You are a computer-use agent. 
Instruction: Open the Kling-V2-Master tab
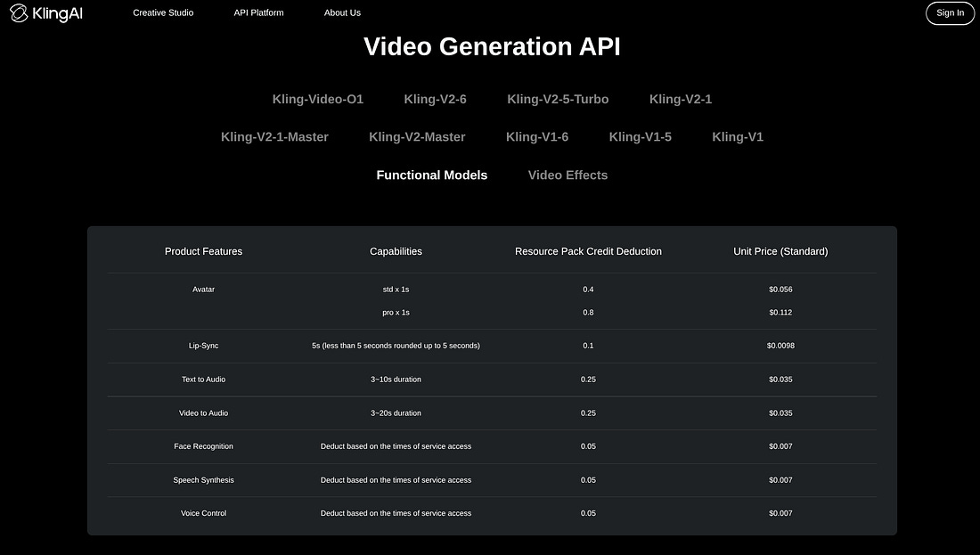click(x=417, y=137)
